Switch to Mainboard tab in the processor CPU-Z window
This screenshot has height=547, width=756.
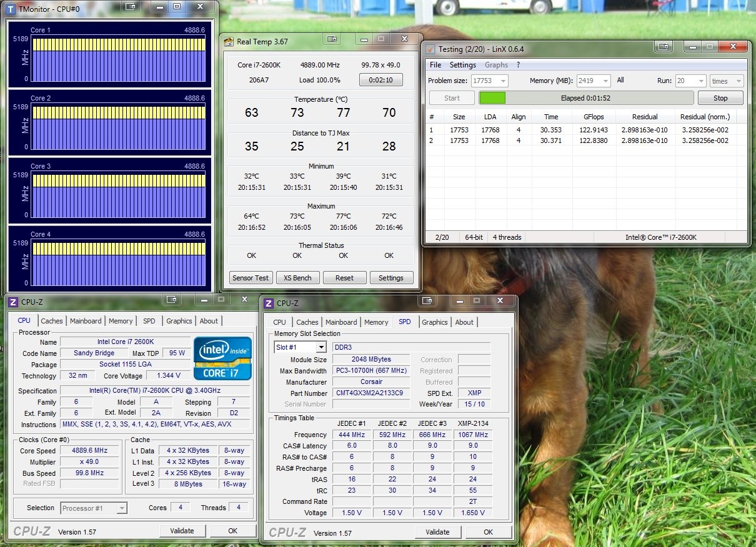[86, 321]
